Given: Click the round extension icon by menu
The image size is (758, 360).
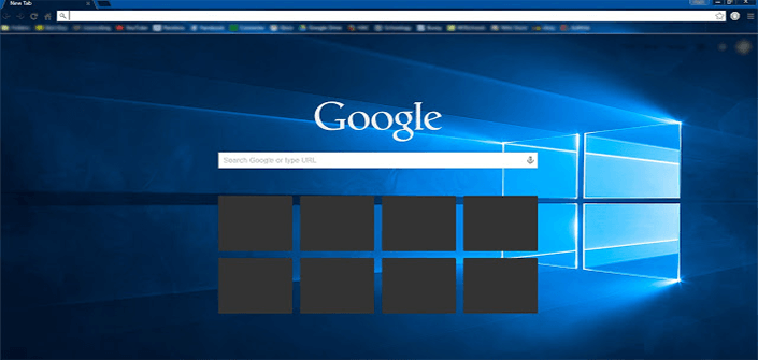Looking at the screenshot, I should click(x=735, y=16).
